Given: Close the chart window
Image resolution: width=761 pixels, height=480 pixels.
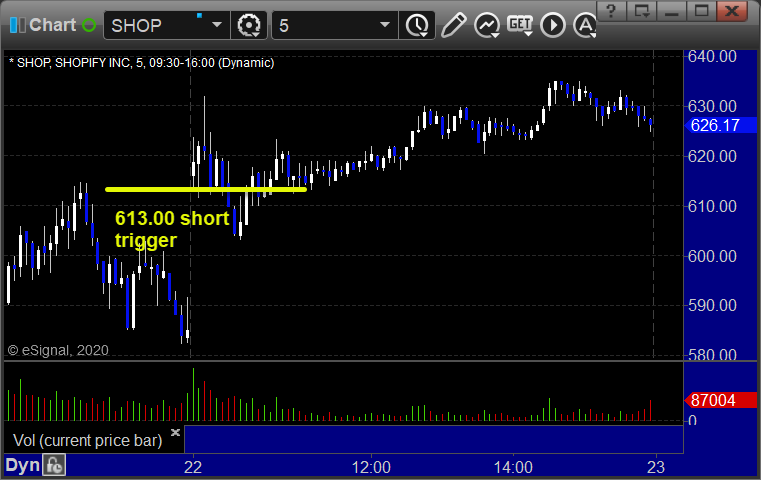Looking at the screenshot, I should coord(732,11).
